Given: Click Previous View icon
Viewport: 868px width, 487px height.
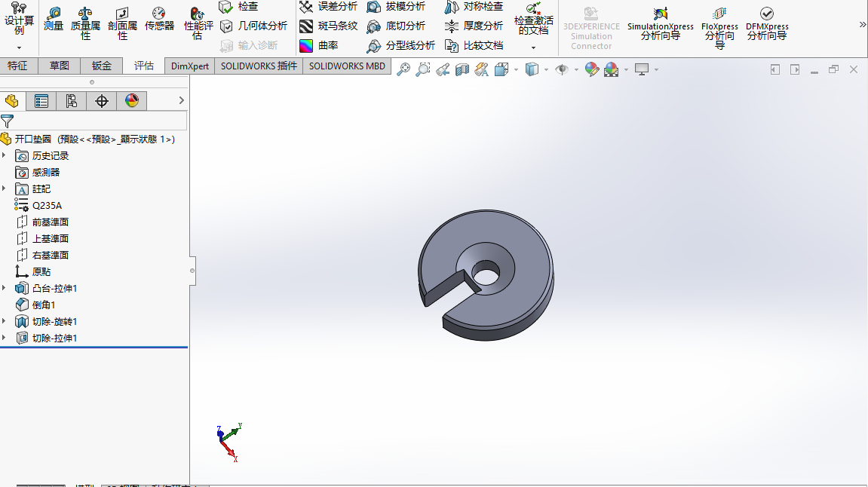Looking at the screenshot, I should [443, 69].
